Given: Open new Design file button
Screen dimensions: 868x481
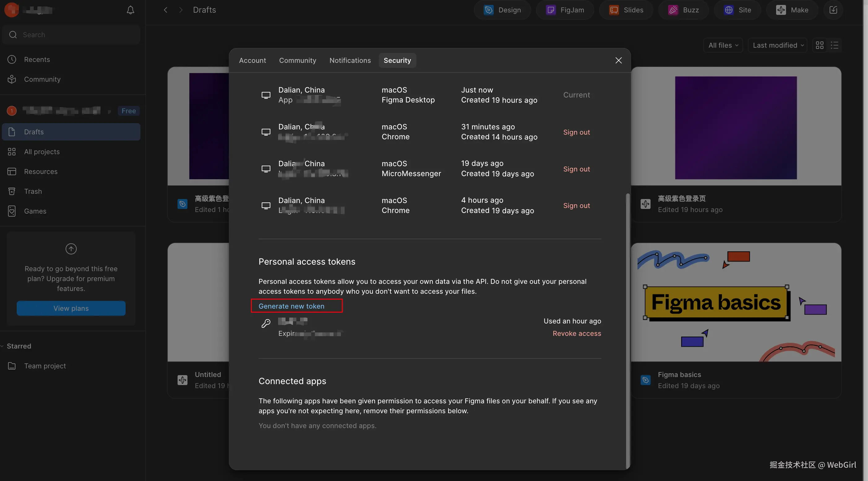Looking at the screenshot, I should (502, 10).
